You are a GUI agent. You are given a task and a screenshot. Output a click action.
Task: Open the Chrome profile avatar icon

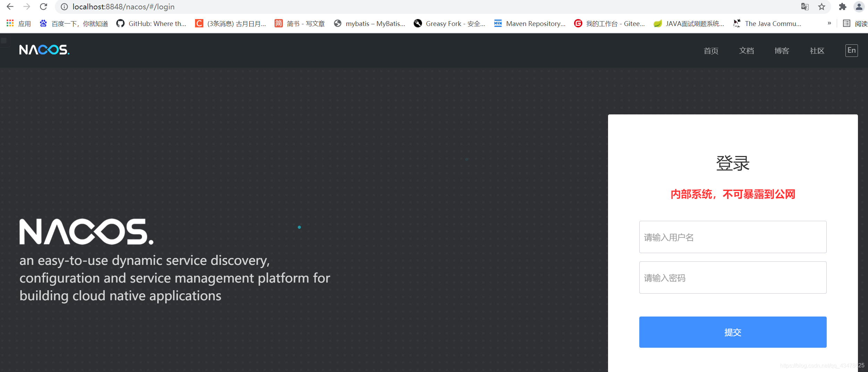point(859,7)
